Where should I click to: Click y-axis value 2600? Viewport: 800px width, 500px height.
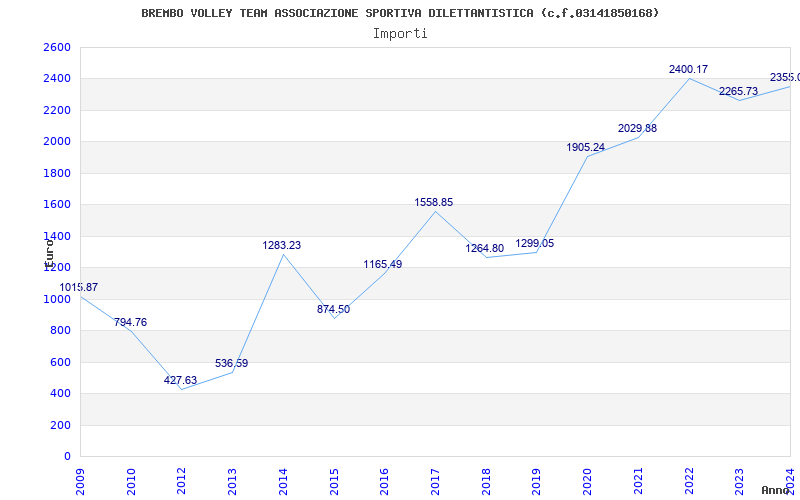pos(57,47)
